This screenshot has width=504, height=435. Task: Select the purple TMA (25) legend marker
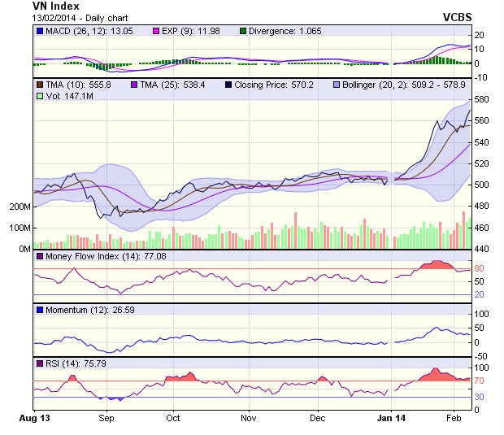pyautogui.click(x=133, y=85)
